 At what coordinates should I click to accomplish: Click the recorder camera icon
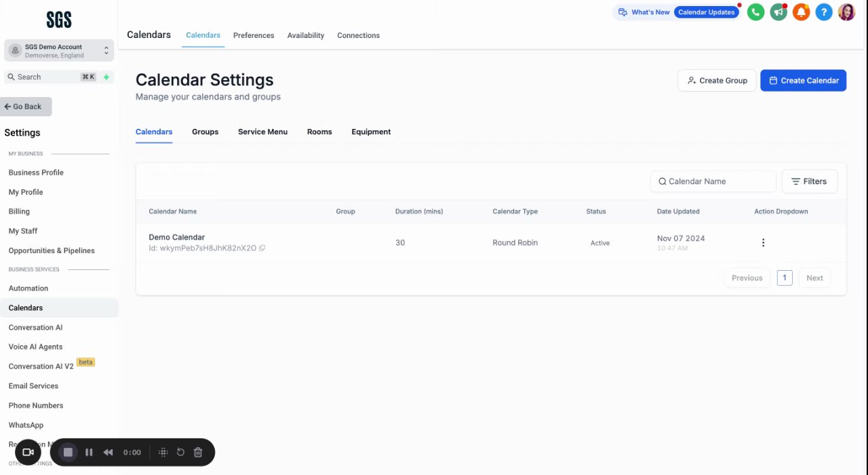(x=28, y=452)
